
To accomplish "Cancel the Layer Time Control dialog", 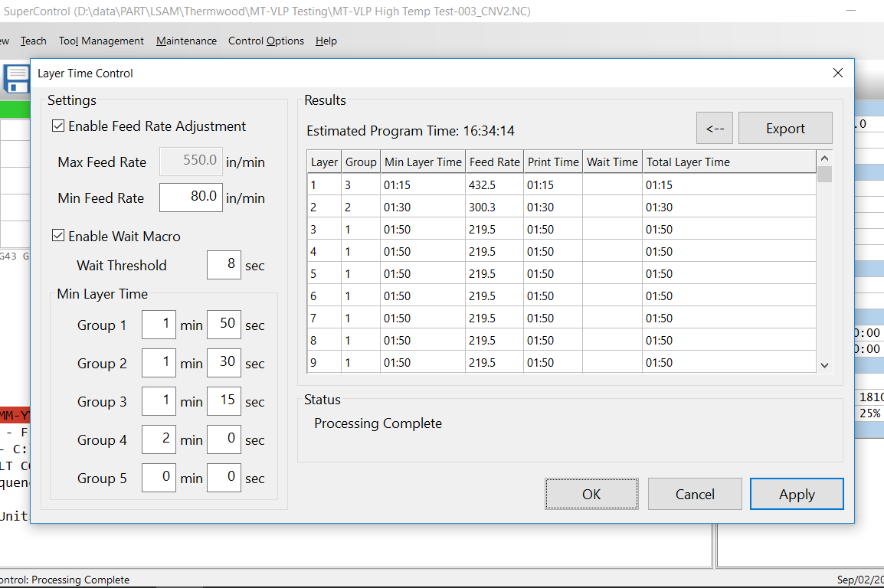I will (695, 494).
